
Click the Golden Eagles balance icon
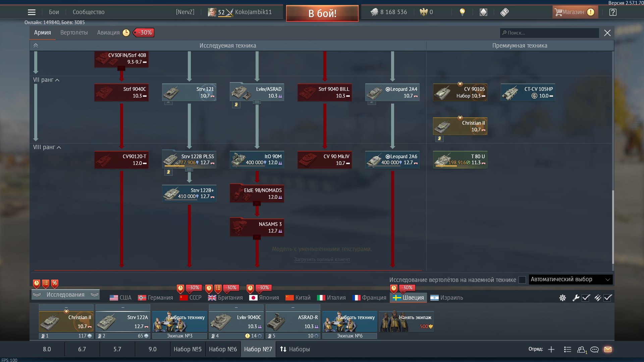click(x=424, y=12)
